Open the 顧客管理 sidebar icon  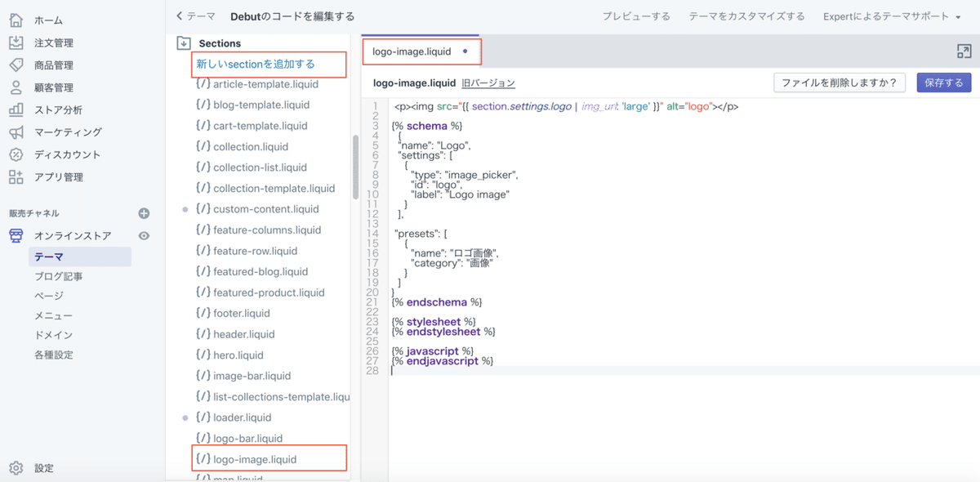click(x=16, y=87)
